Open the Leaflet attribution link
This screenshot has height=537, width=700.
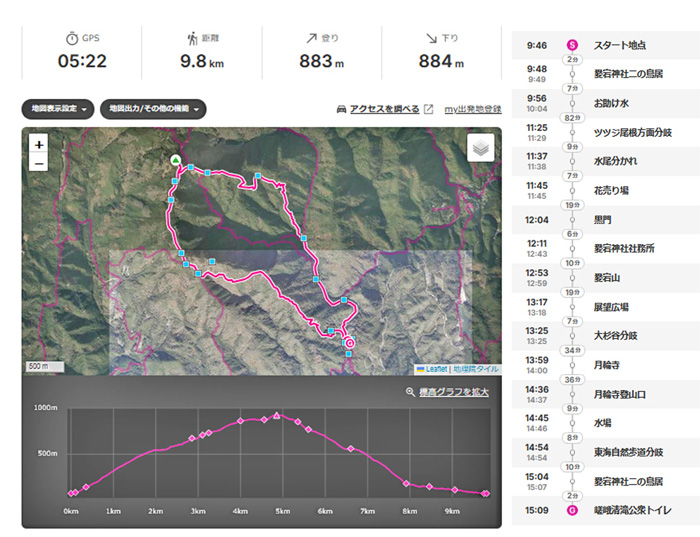pos(436,369)
